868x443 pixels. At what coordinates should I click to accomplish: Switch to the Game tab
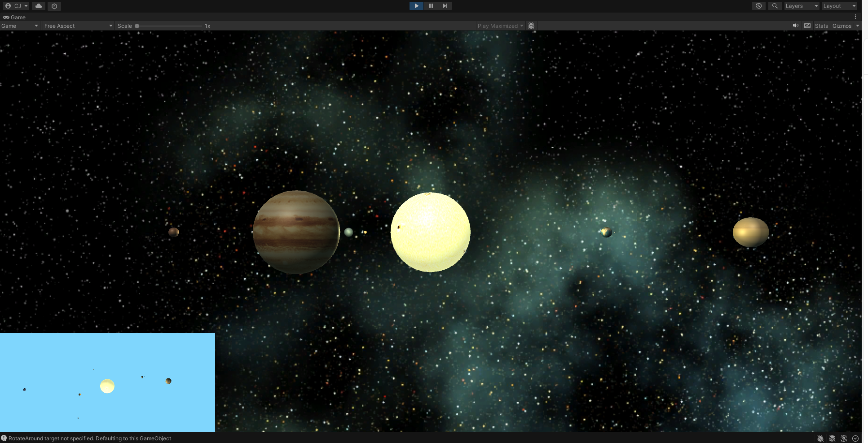(x=15, y=17)
